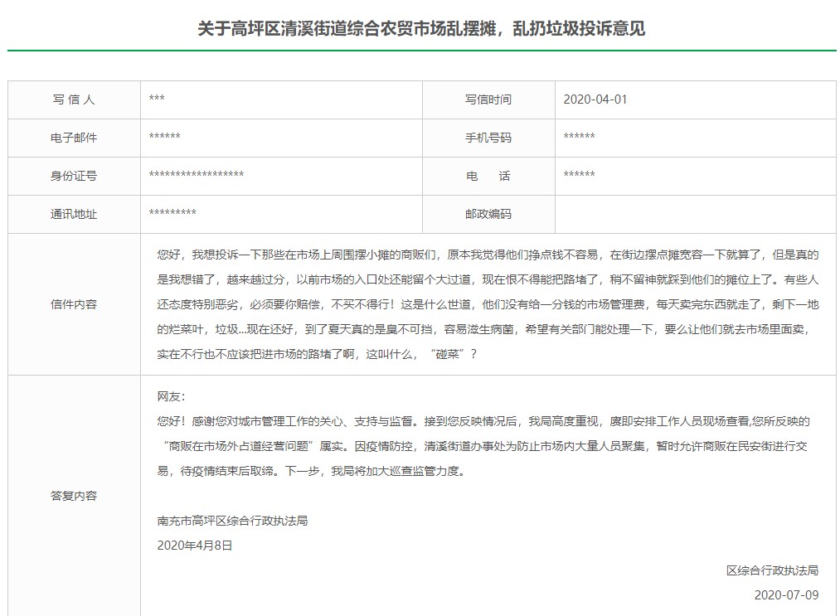840x616 pixels.
Task: Select the 写信时间 date value 2020-04-01
Action: tap(595, 99)
